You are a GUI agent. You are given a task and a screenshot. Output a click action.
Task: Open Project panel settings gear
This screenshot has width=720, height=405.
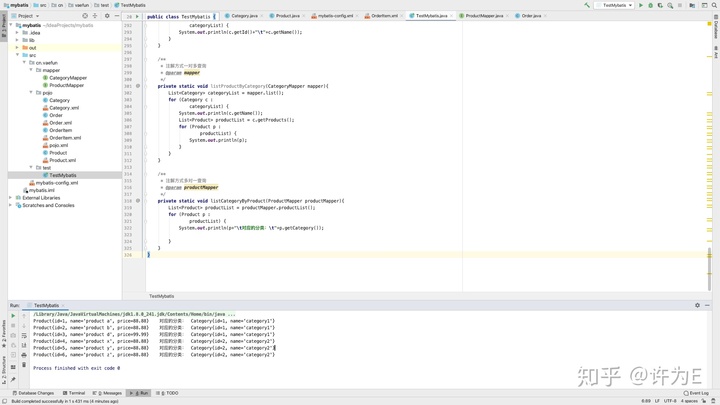point(107,16)
